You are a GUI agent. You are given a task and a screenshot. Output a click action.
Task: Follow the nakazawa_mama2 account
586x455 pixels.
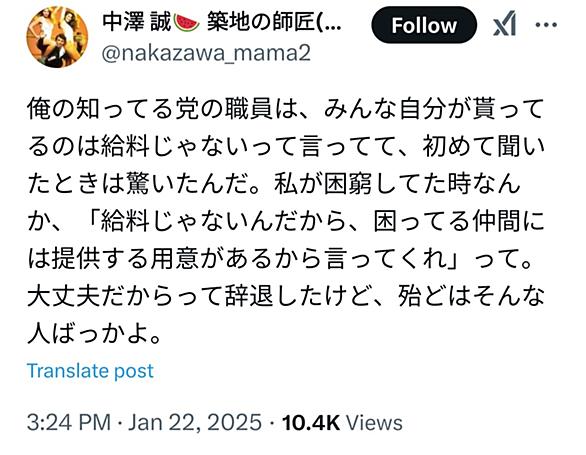tap(424, 25)
